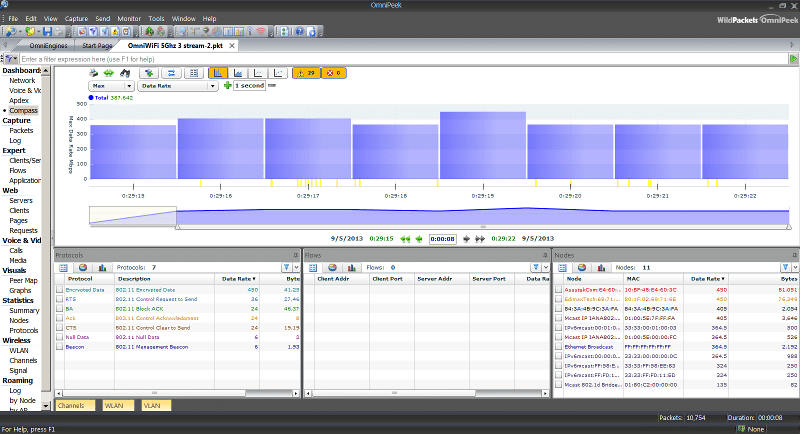This screenshot has height=434, width=800.
Task: Show Protocols panel as table list
Action: [63, 268]
